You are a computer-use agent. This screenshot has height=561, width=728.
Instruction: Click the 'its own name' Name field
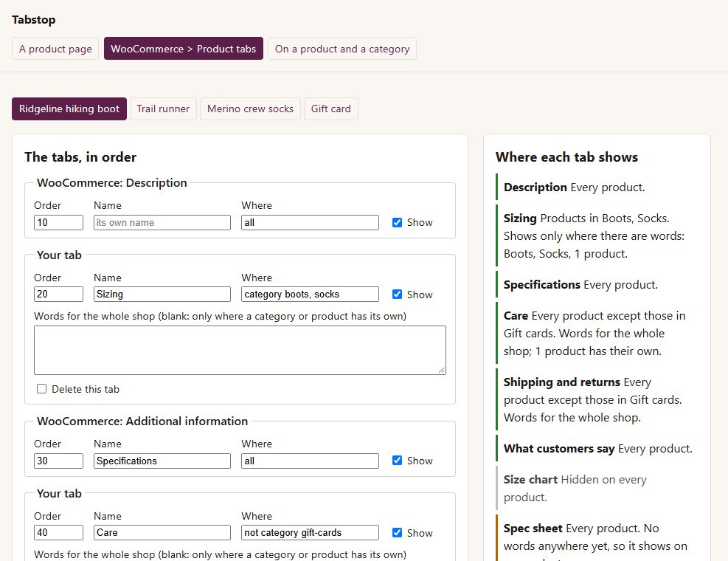162,223
